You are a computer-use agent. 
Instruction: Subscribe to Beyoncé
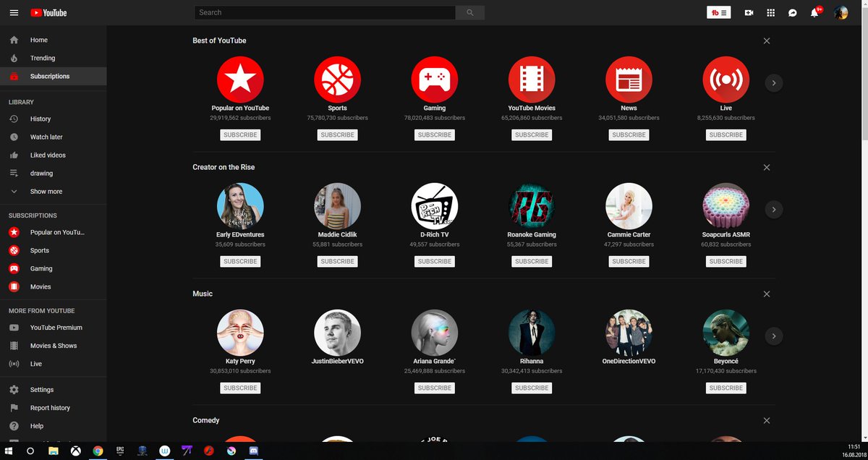726,388
